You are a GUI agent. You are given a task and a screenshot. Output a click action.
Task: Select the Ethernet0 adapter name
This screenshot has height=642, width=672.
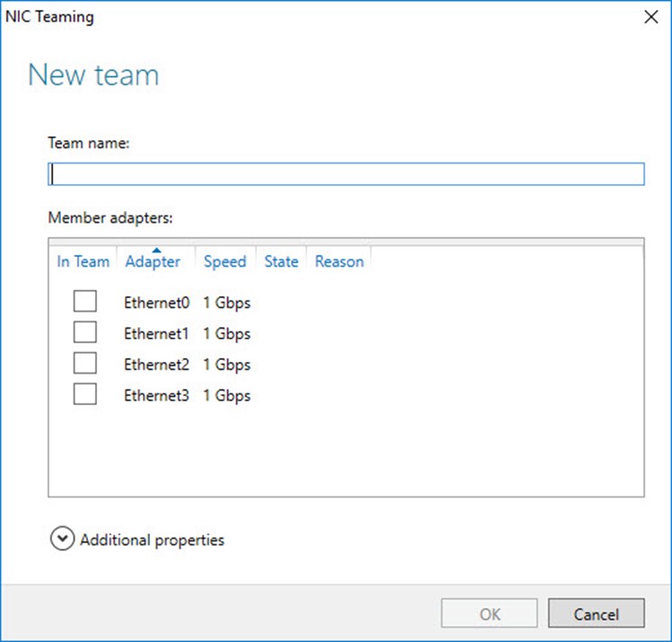[156, 303]
